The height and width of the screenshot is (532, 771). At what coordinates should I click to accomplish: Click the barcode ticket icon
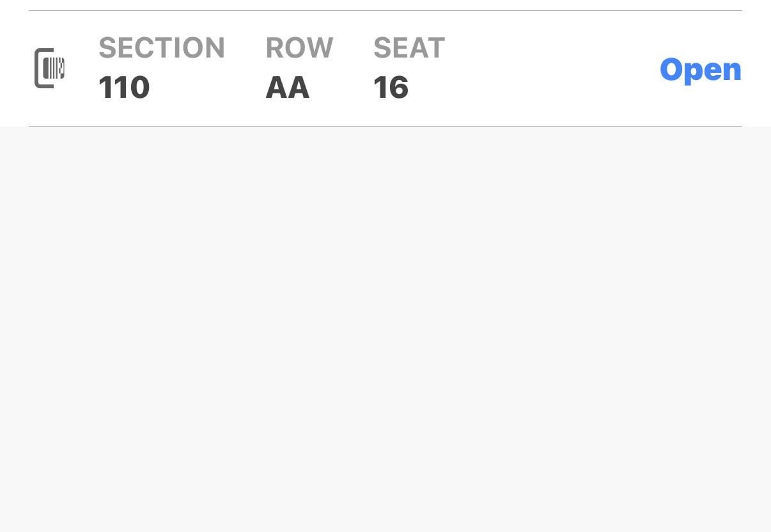[x=49, y=68]
